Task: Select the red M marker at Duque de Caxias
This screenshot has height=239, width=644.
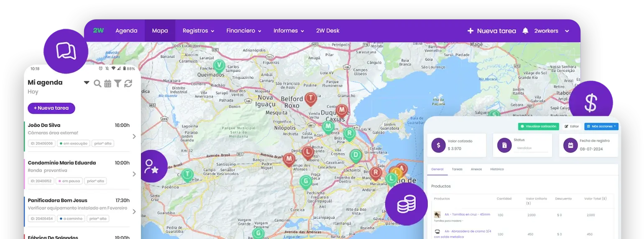Action: click(x=342, y=111)
